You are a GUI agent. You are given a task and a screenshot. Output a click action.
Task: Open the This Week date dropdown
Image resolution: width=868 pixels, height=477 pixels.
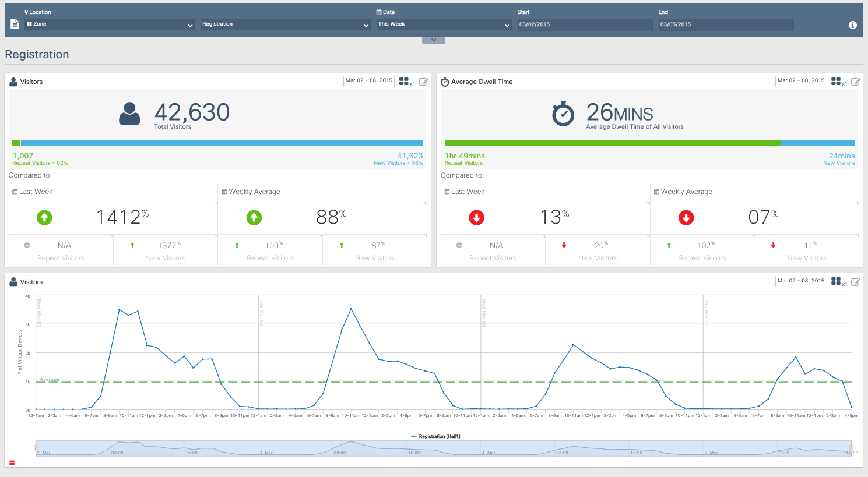tap(444, 24)
